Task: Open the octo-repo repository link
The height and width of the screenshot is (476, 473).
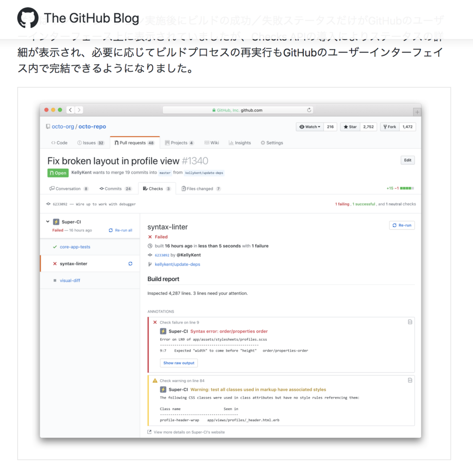Action: (93, 126)
